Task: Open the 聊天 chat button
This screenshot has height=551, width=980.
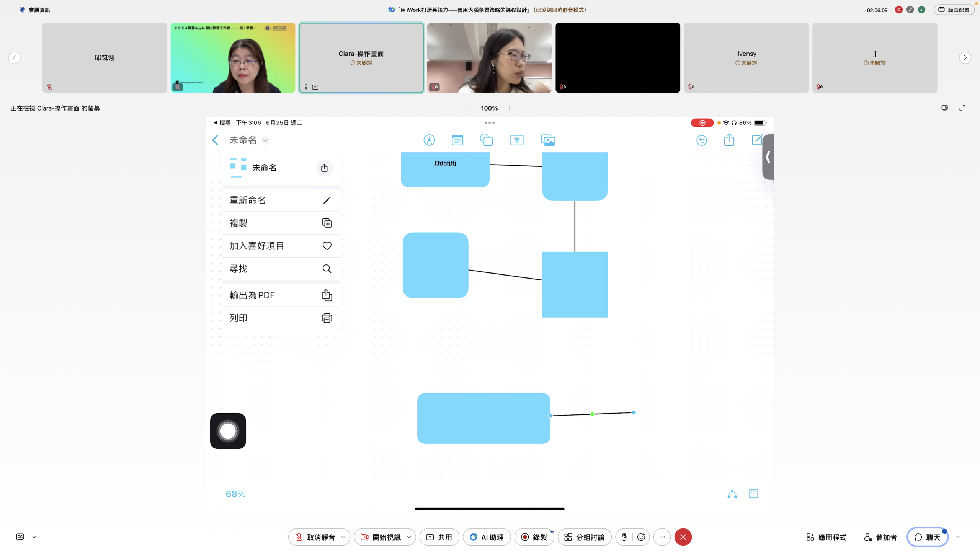Action: [927, 537]
